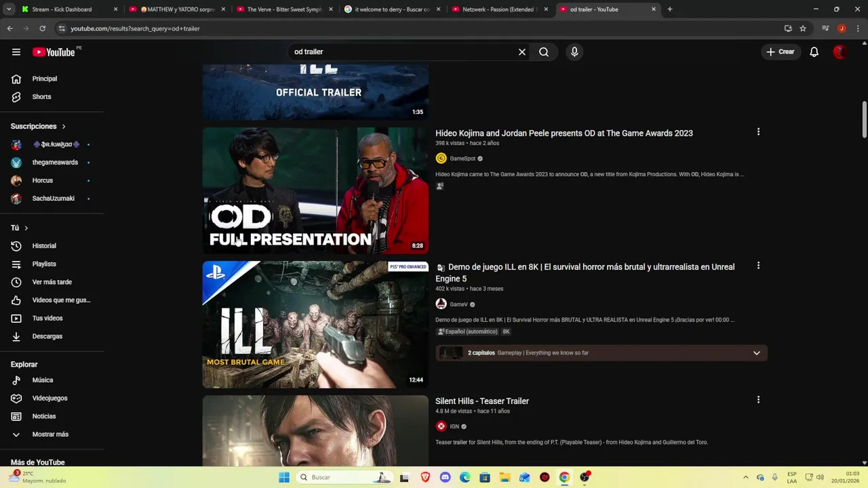
Task: Reload the page
Action: coord(42,28)
